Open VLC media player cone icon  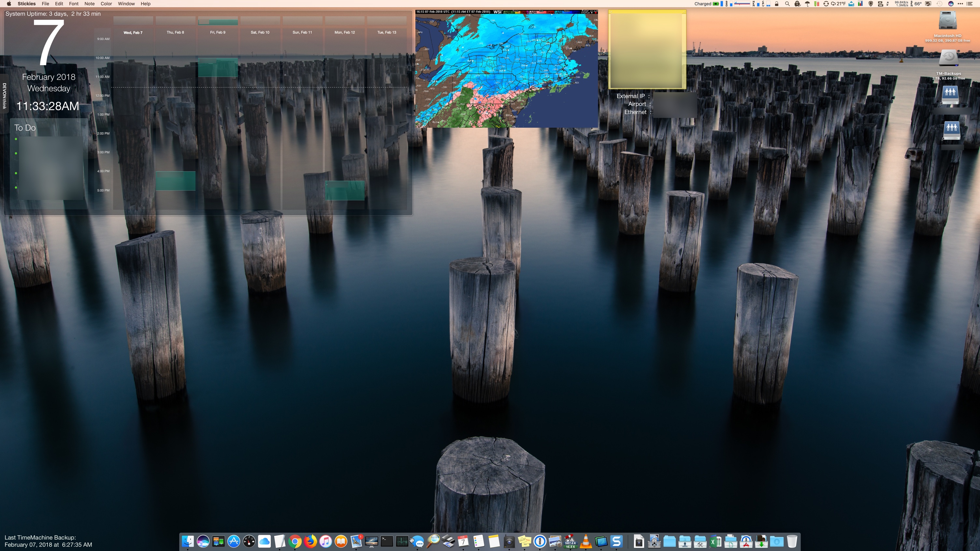[586, 541]
